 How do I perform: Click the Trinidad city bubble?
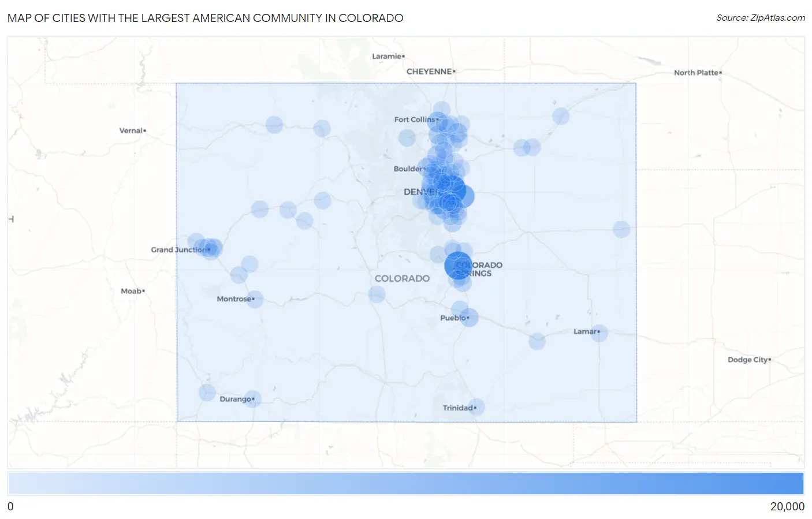tap(476, 408)
